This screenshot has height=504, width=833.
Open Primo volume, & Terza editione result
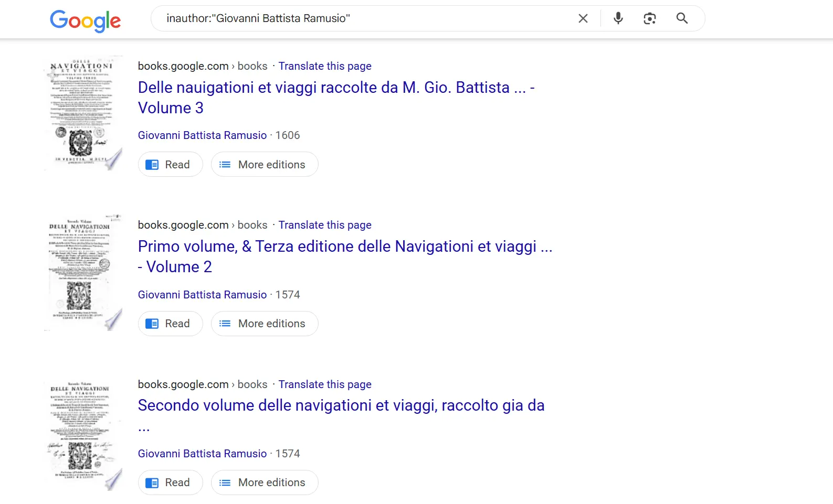(345, 256)
